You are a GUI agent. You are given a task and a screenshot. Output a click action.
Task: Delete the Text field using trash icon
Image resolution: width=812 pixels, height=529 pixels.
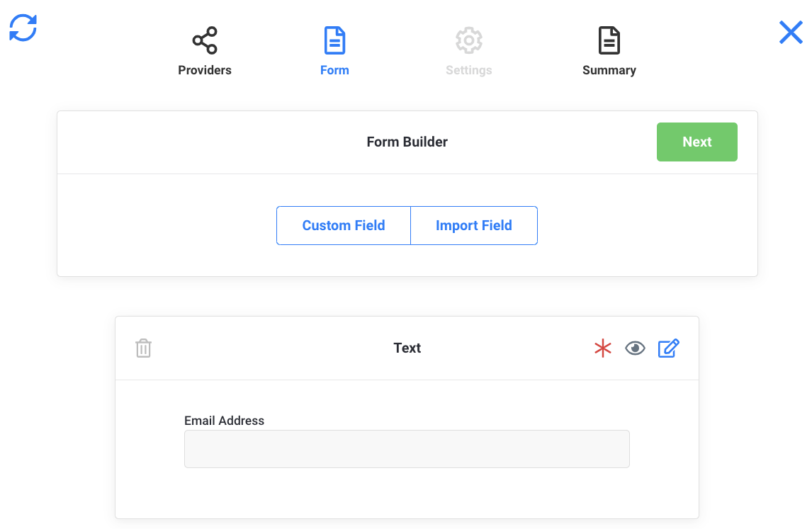click(144, 348)
